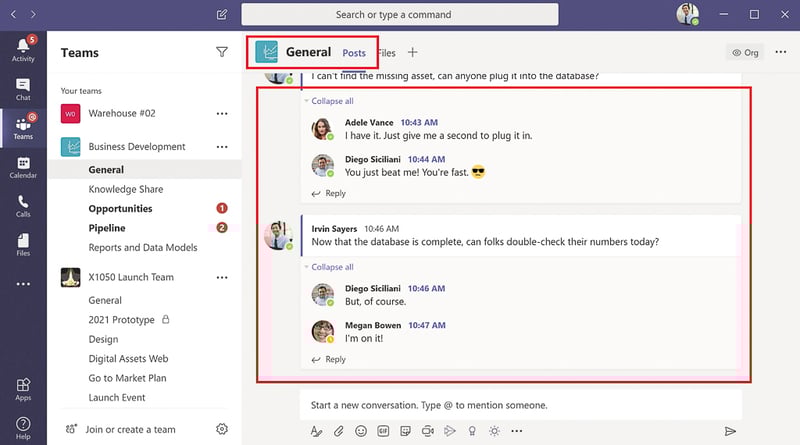Toggle the Org visibility button
Viewport: 800px width, 445px height.
tap(745, 53)
